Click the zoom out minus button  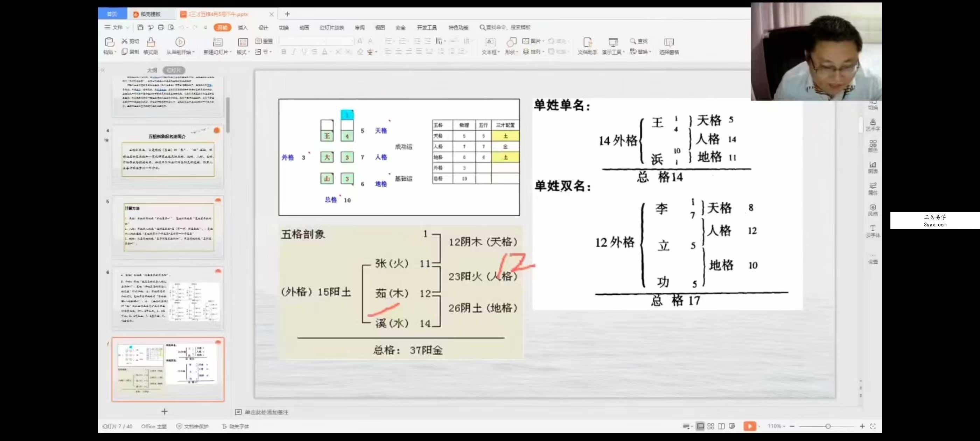point(792,426)
